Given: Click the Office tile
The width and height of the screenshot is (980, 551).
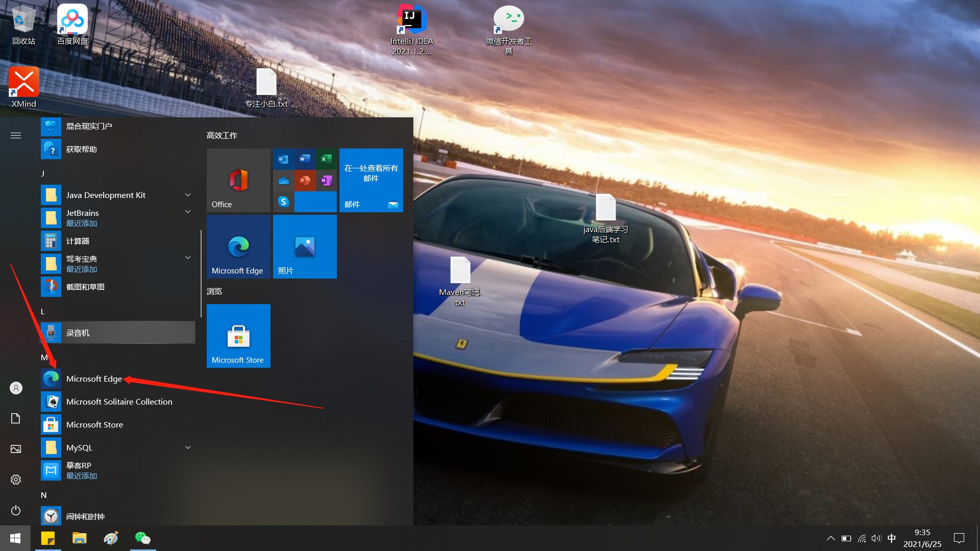Looking at the screenshot, I should point(238,180).
